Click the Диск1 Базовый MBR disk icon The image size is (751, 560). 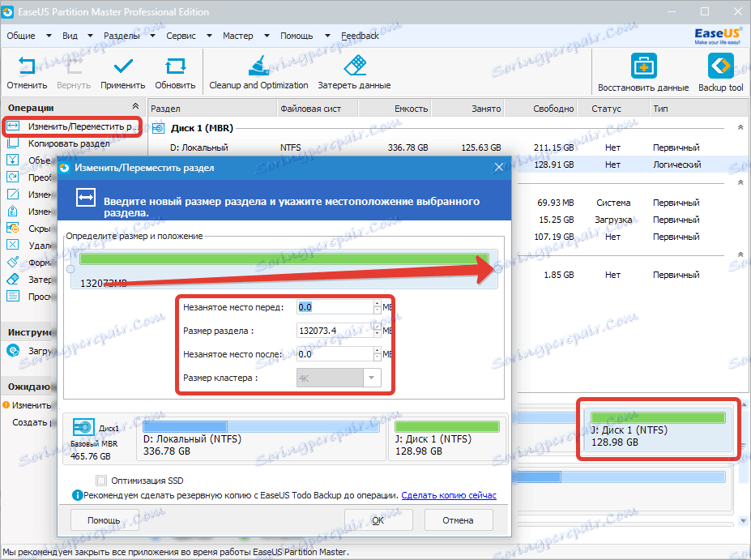(x=83, y=427)
